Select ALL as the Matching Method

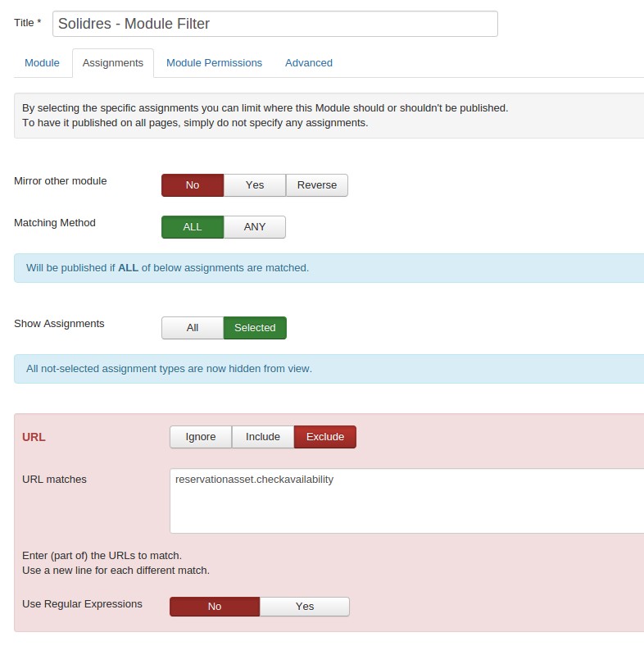click(193, 227)
